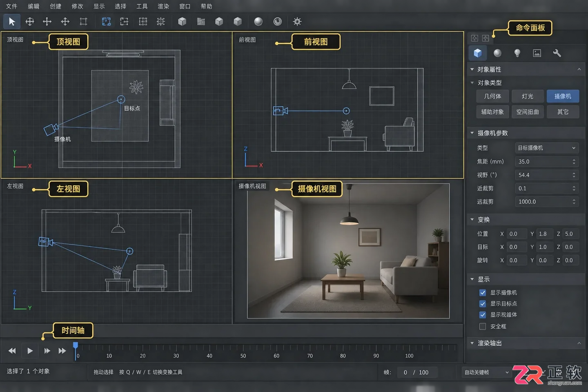Open the light bulb tab in the command panel
The width and height of the screenshot is (588, 392).
517,53
